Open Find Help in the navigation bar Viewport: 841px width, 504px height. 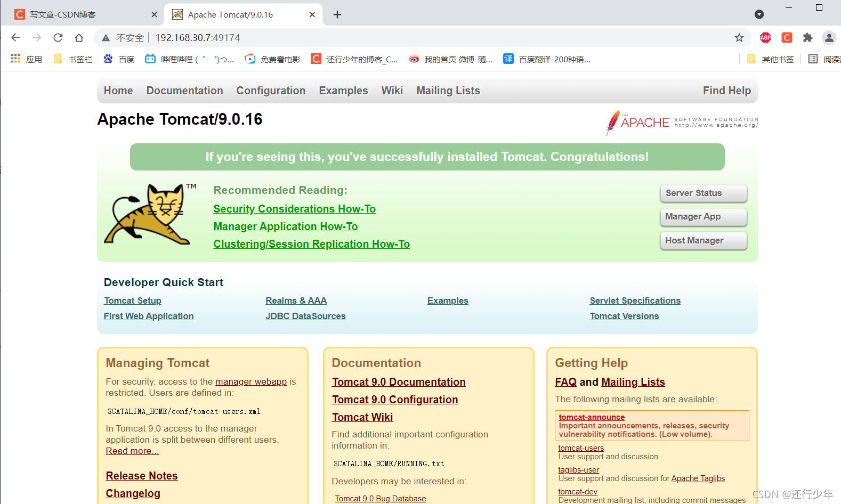coord(727,91)
